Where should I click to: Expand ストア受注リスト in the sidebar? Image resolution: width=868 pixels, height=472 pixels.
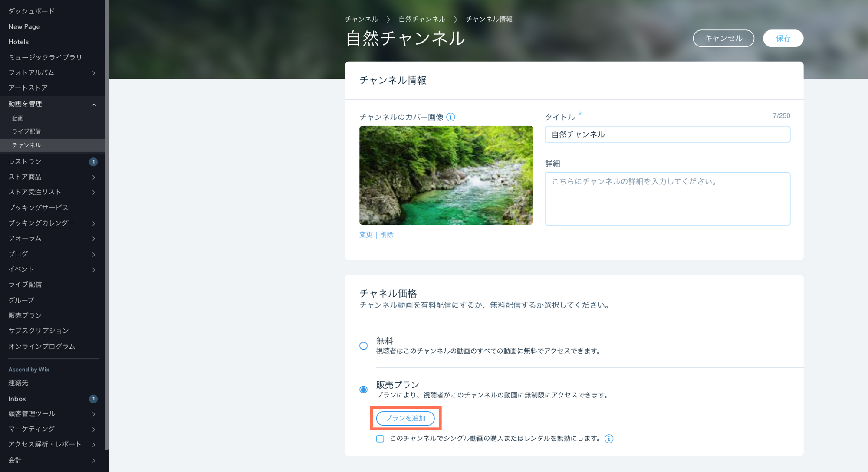click(x=94, y=192)
